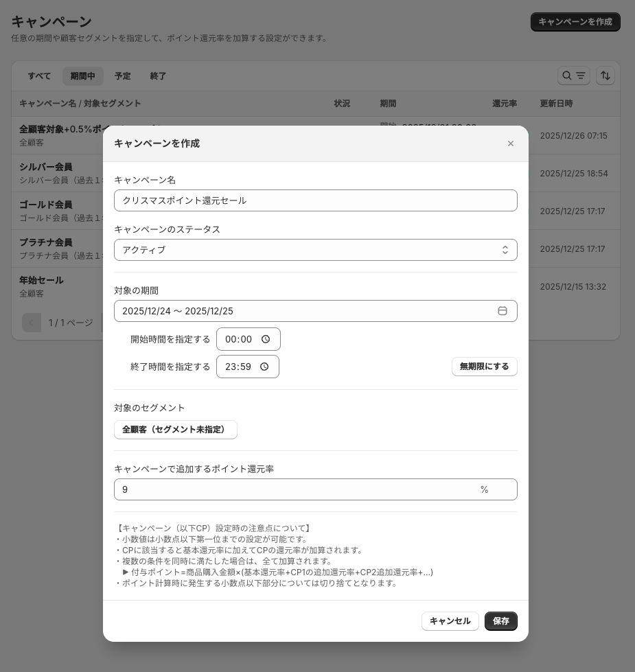This screenshot has width=635, height=672.
Task: Open the date range field 2025/12/24 ～ 2025/12/25
Action: tap(302, 311)
